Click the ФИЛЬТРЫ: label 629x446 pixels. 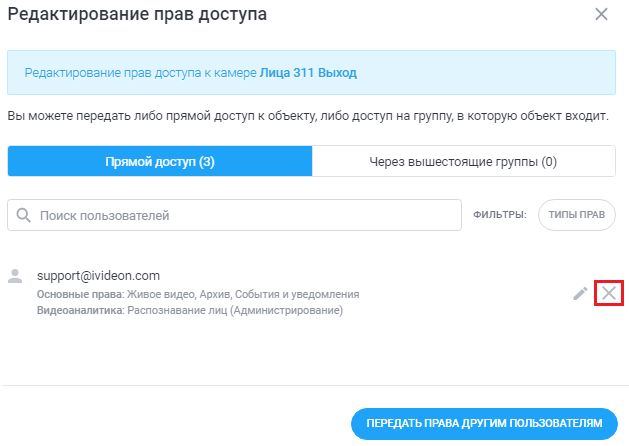point(500,215)
